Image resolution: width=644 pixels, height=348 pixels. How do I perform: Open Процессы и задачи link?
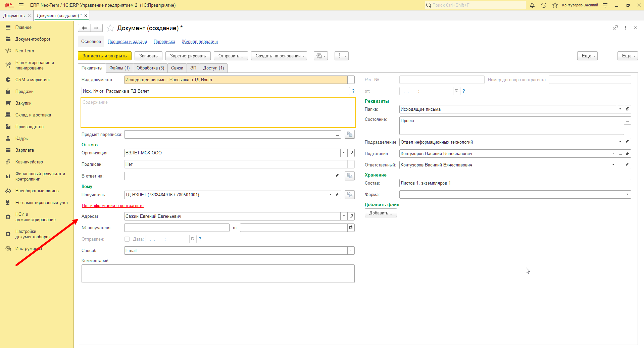127,42
